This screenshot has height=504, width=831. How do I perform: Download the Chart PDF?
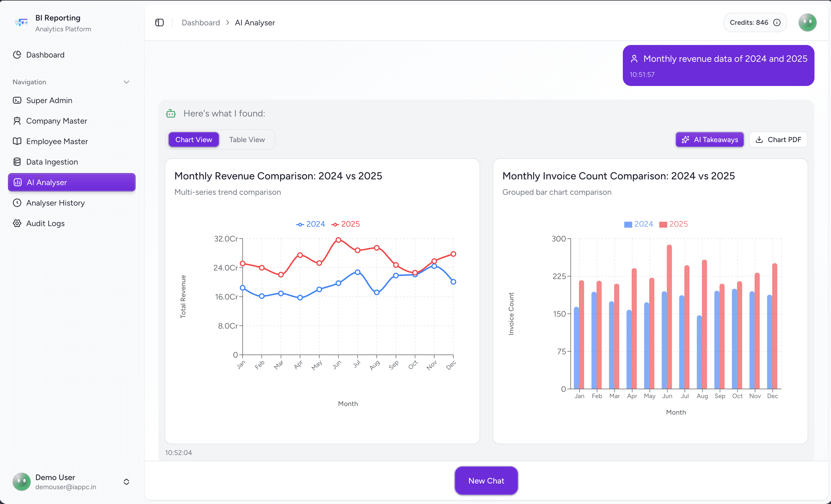(x=778, y=140)
